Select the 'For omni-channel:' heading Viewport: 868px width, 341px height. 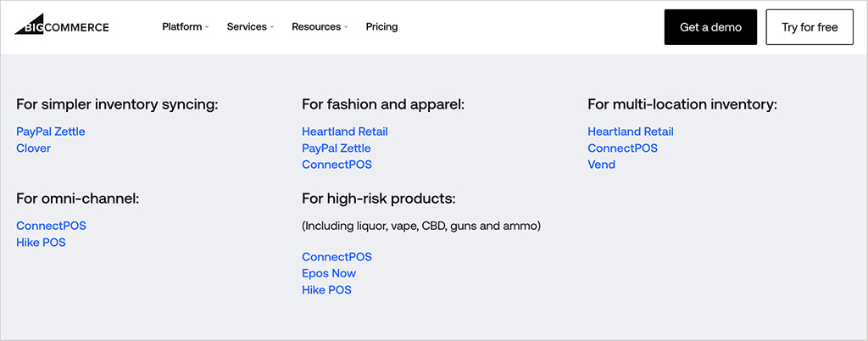coord(77,198)
